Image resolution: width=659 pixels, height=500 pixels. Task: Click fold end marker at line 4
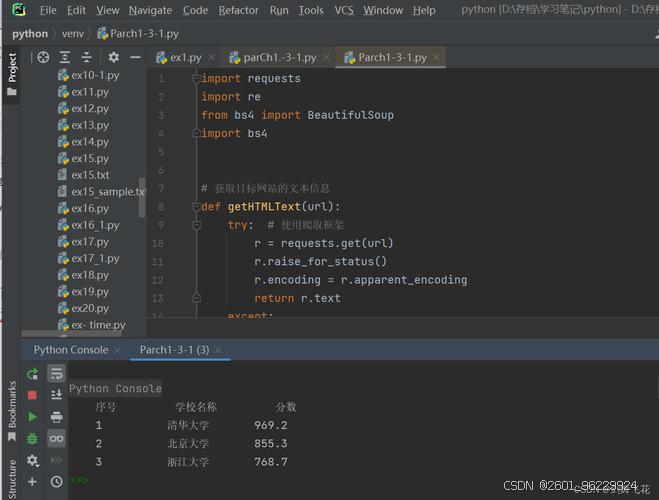tap(196, 133)
